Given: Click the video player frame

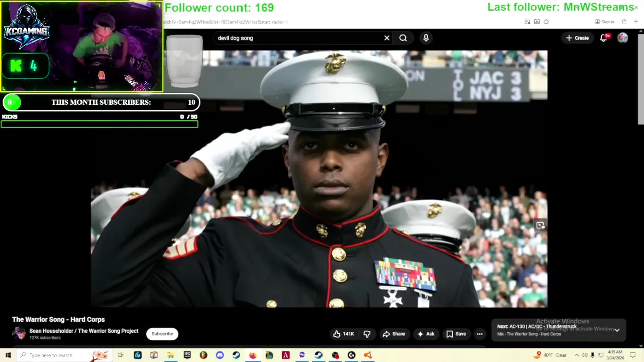Looking at the screenshot, I should click(319, 178).
